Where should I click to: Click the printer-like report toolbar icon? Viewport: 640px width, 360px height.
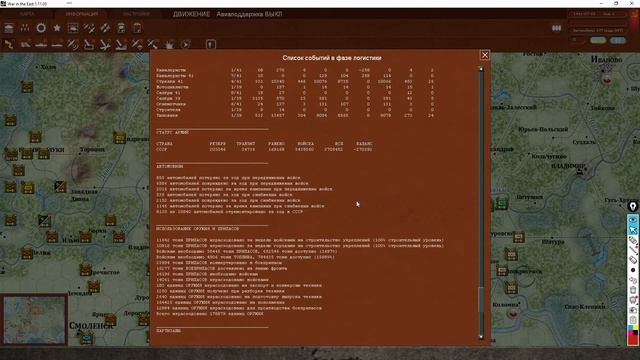tap(121, 28)
